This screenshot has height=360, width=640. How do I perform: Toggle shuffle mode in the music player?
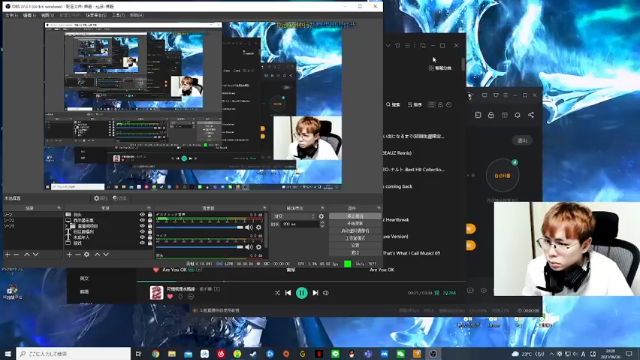point(277,293)
